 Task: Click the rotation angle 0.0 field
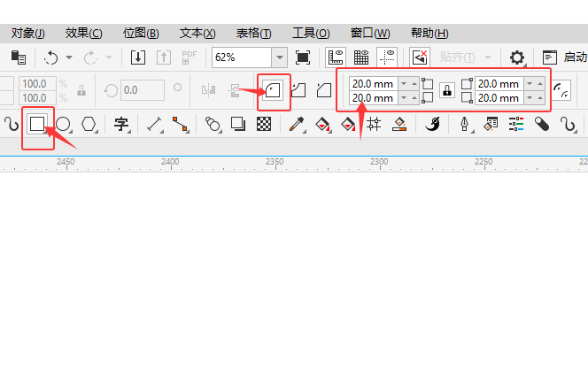143,90
